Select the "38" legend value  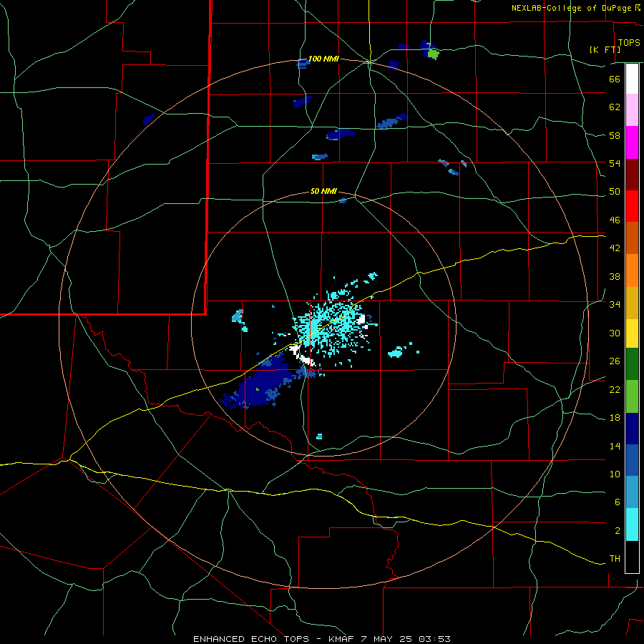[615, 276]
